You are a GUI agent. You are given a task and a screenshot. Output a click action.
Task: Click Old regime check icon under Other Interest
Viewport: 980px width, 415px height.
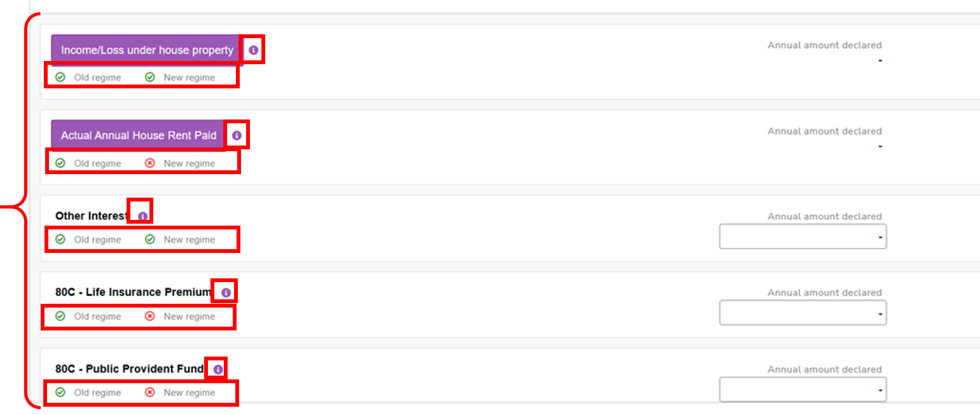pos(60,240)
